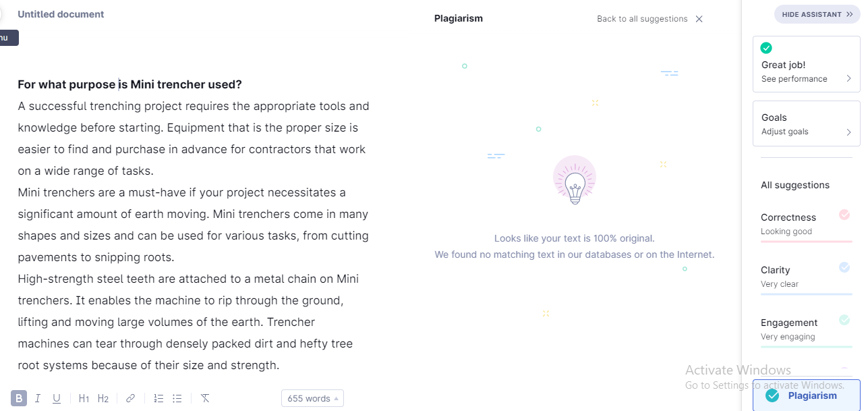868x411 pixels.
Task: Open the Adjust goals panel
Action: [806, 124]
